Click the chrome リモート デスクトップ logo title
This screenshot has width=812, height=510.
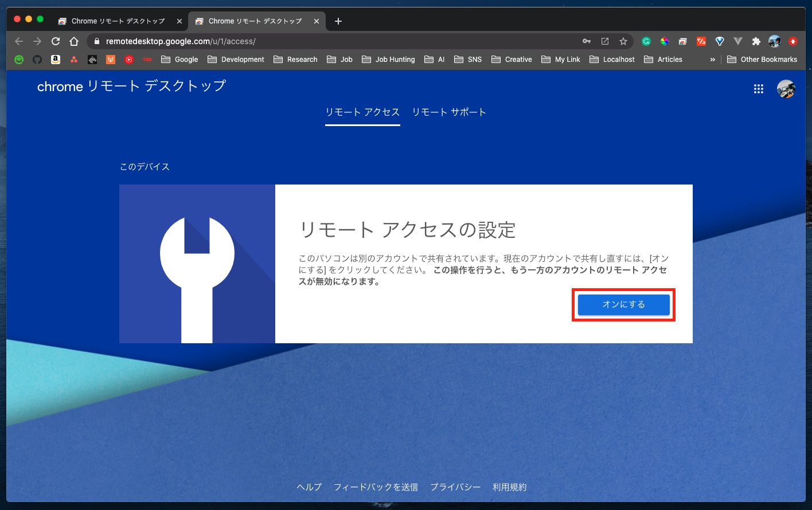pyautogui.click(x=132, y=87)
